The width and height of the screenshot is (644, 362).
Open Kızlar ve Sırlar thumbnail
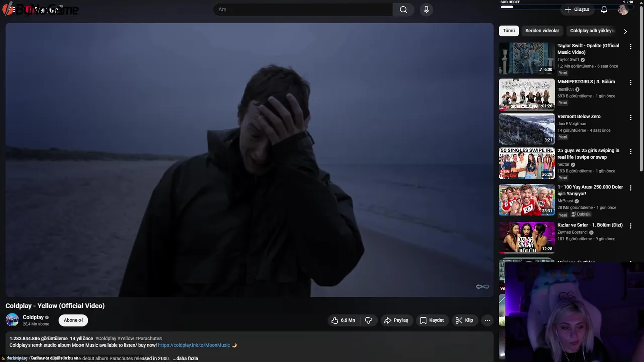(x=527, y=237)
